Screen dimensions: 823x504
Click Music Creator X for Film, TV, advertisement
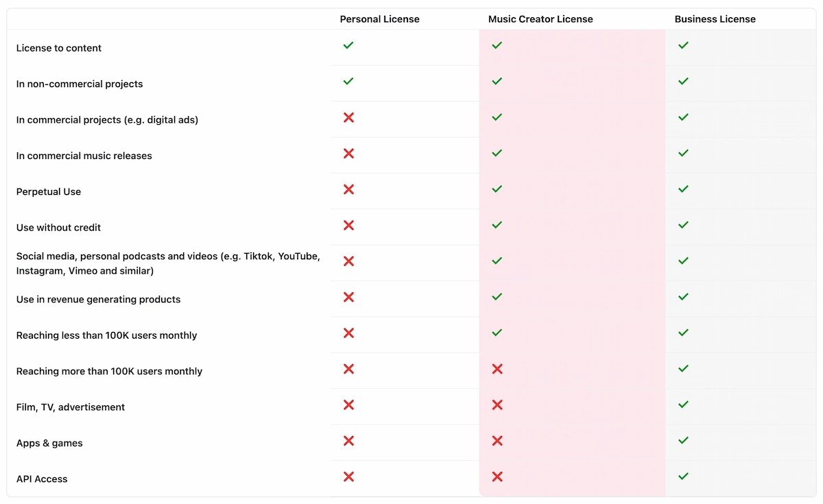pos(497,405)
